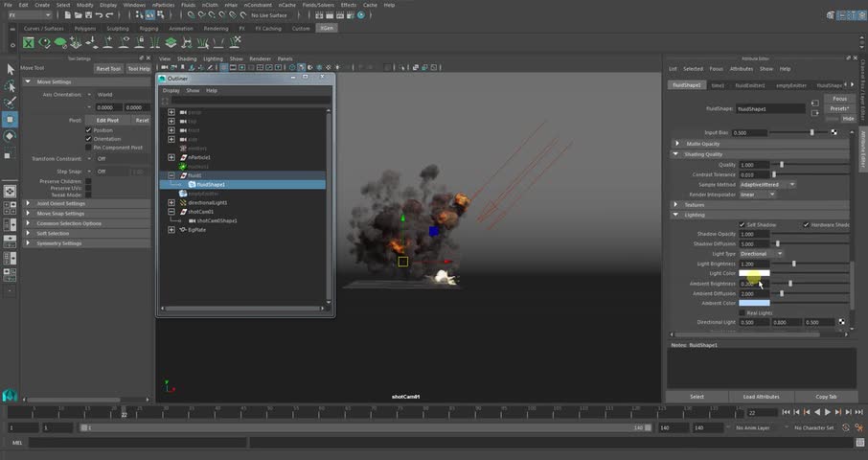The width and height of the screenshot is (868, 460).
Task: Select directionalLight1 in the Outliner
Action: pos(207,203)
